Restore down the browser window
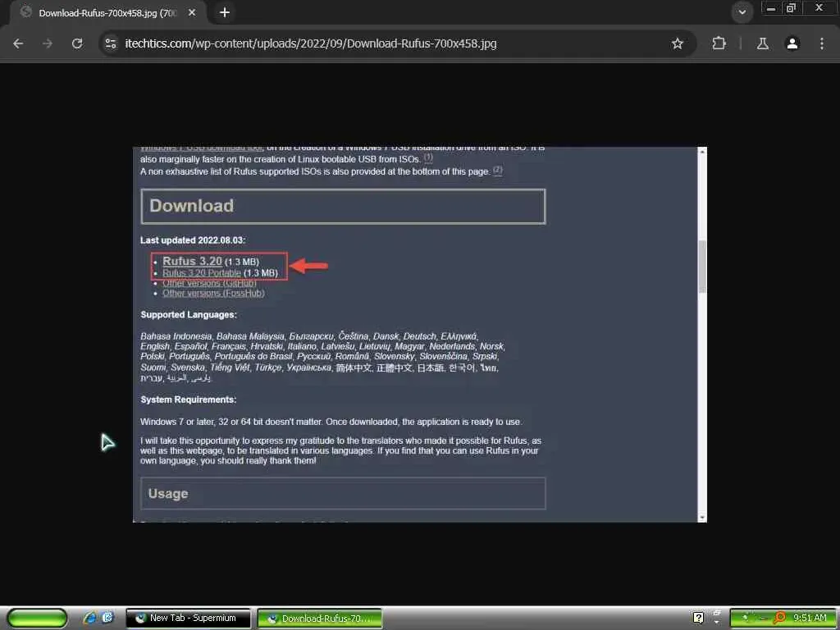Image resolution: width=840 pixels, height=630 pixels. tap(791, 8)
